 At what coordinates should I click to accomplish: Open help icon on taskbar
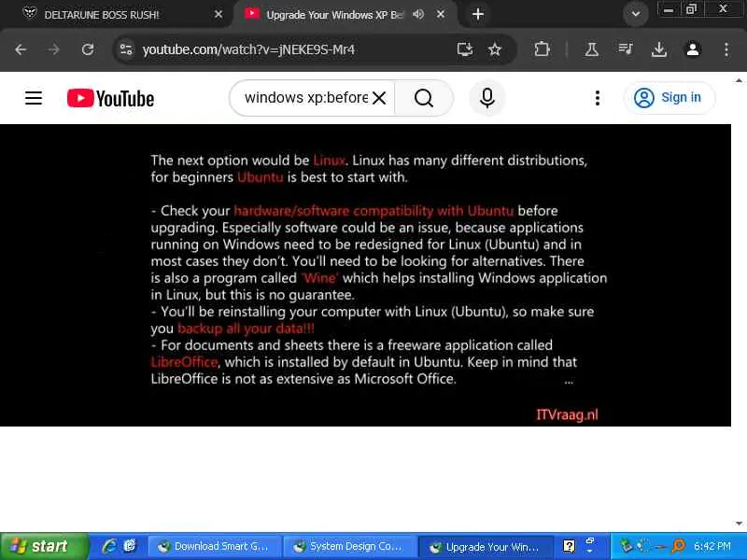click(x=569, y=546)
